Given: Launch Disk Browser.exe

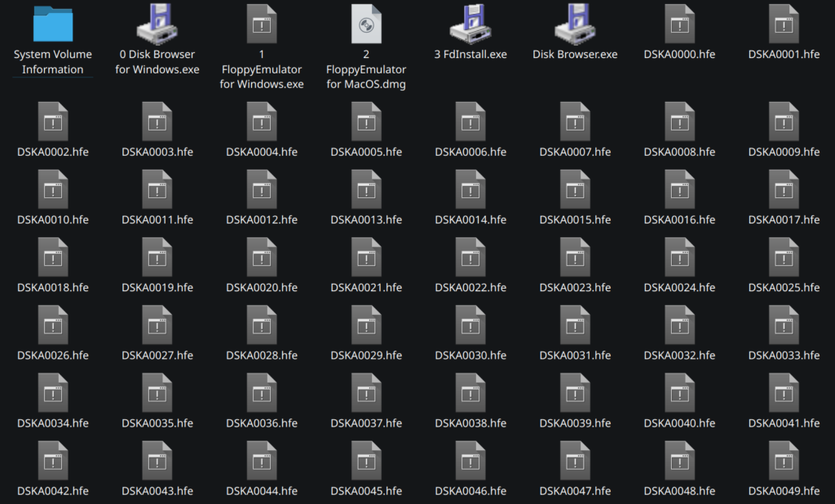Looking at the screenshot, I should coord(574,24).
